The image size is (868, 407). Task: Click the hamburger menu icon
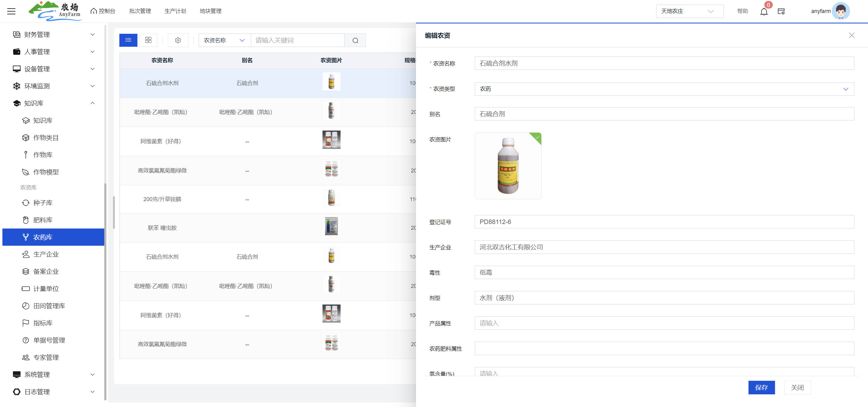(11, 11)
